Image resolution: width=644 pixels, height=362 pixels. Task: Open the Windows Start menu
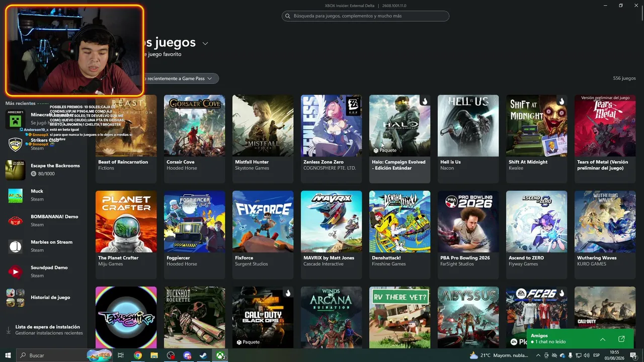(x=8, y=355)
